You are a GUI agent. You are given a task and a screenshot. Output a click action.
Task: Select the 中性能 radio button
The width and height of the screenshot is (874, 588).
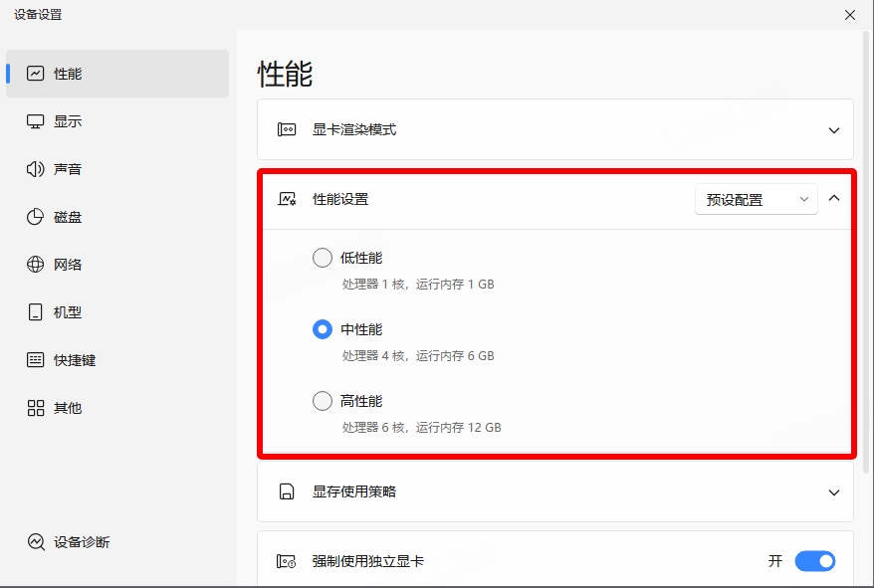[323, 329]
